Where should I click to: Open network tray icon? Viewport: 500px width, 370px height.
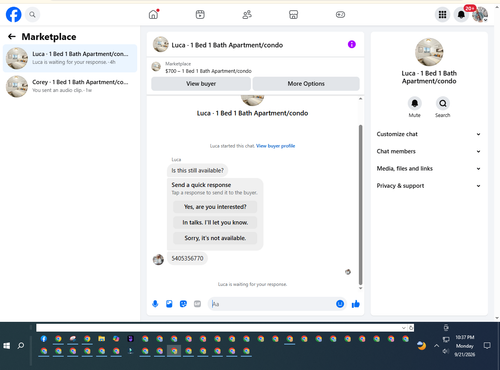tap(446, 340)
